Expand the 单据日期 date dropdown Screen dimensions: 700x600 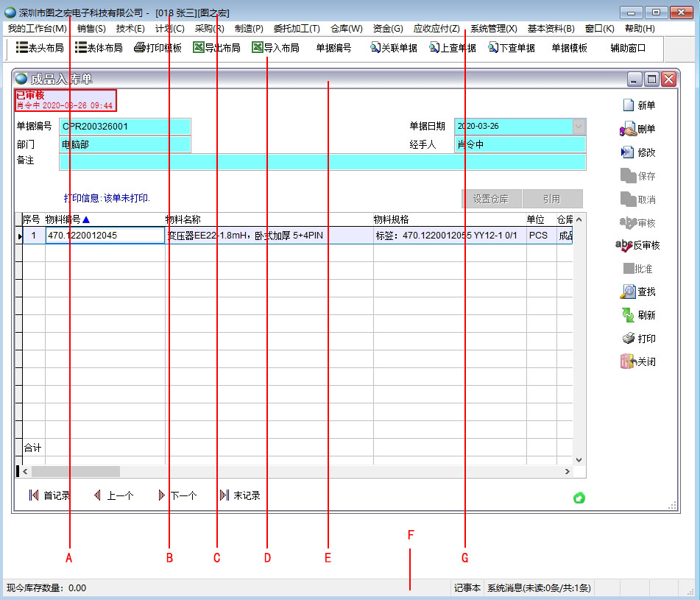click(x=578, y=126)
